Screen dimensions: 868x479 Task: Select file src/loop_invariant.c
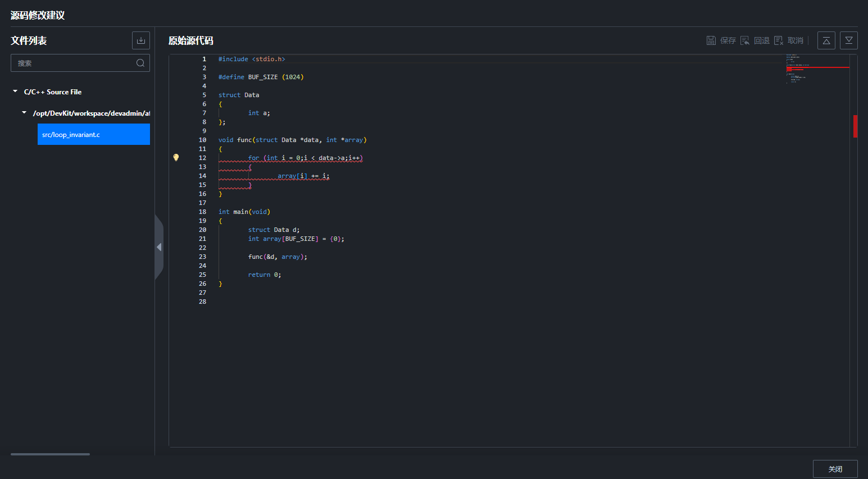[94, 134]
